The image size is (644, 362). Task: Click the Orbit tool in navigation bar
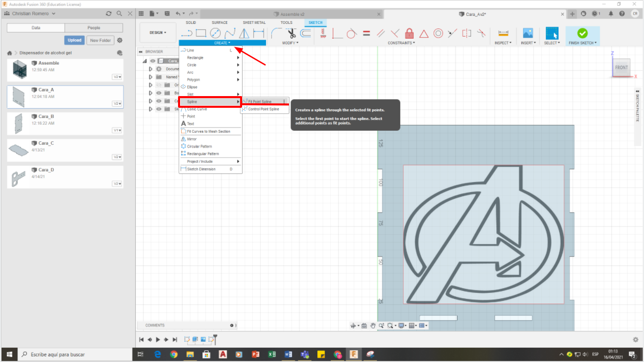point(353,325)
